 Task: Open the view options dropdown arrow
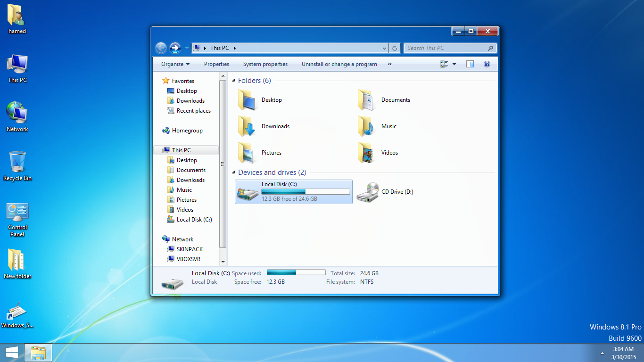454,64
